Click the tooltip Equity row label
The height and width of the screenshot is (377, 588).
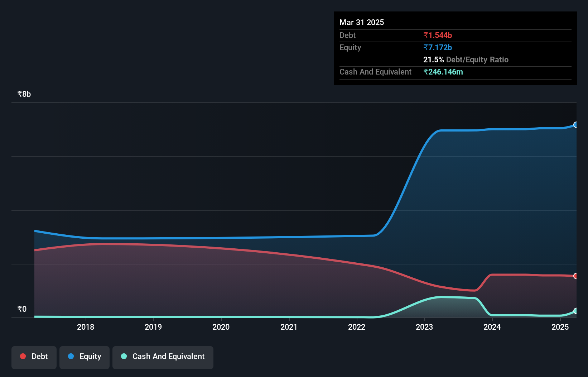350,47
